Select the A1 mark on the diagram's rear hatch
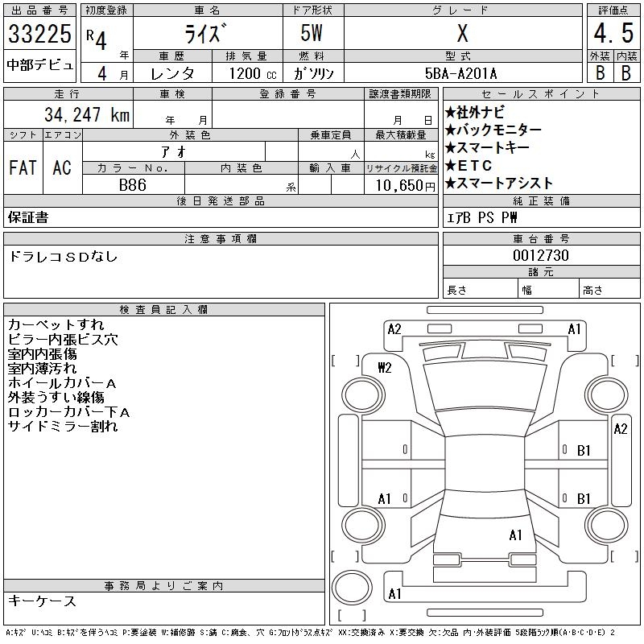 click(x=515, y=535)
